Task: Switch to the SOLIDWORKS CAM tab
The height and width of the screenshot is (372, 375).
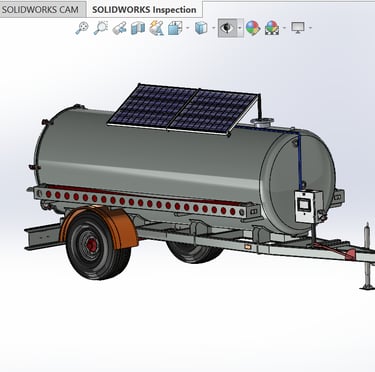Action: (x=40, y=9)
